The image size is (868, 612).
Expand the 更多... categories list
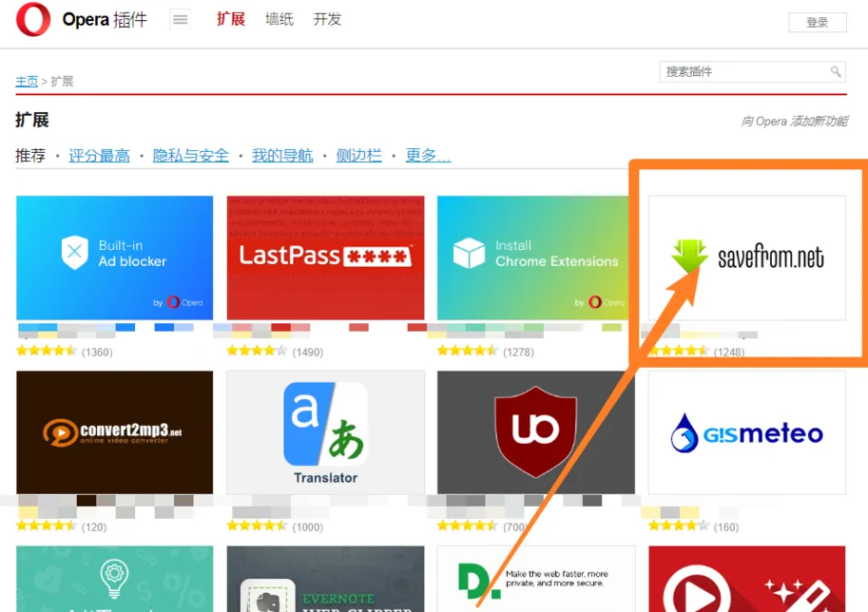pos(428,156)
